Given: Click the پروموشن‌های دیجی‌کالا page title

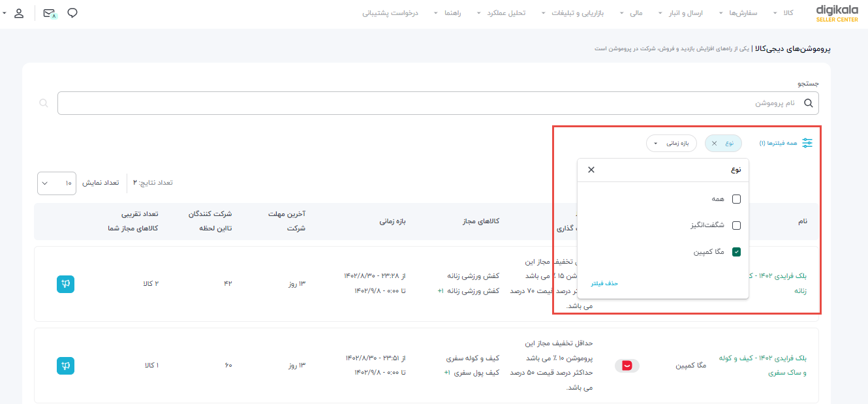Looking at the screenshot, I should (x=793, y=48).
